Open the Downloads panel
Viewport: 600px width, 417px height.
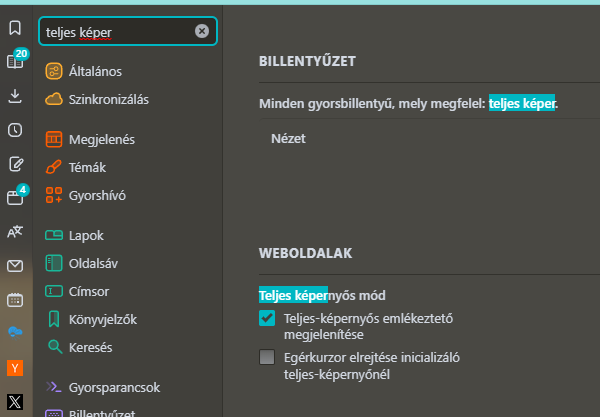15,96
